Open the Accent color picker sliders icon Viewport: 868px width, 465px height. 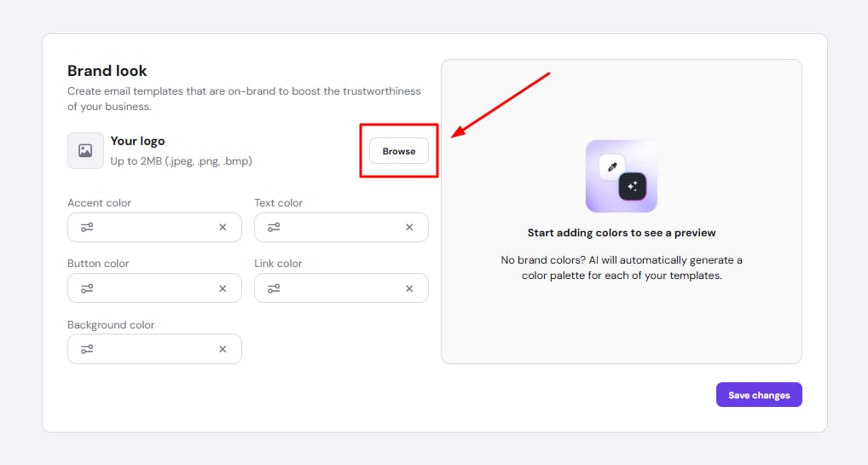(x=87, y=228)
